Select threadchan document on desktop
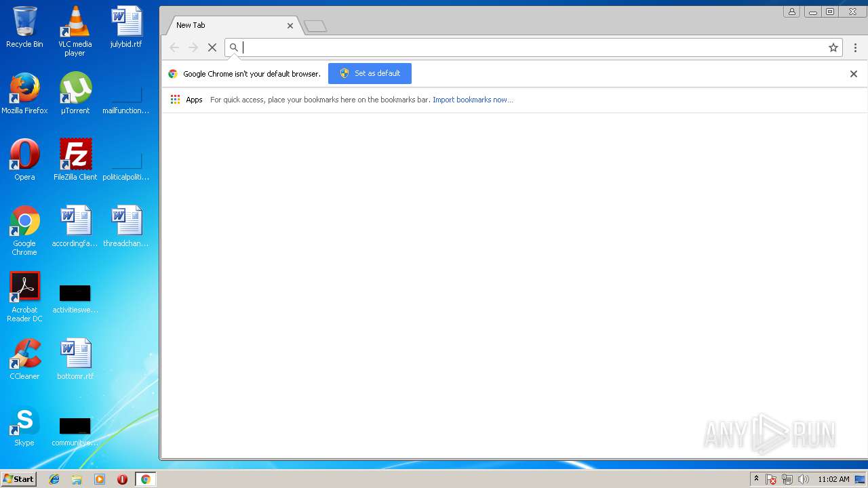Image resolution: width=868 pixels, height=488 pixels. (x=126, y=226)
